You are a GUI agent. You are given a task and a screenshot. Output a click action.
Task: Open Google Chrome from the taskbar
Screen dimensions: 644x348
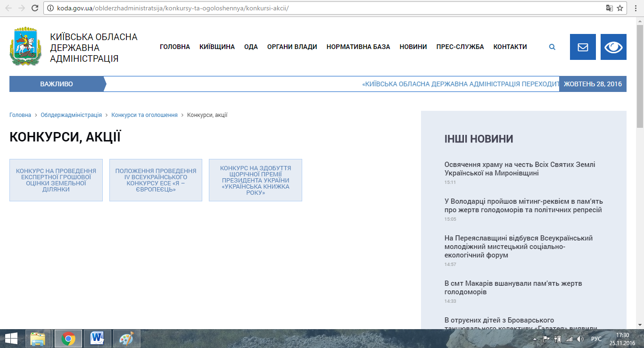coord(68,339)
